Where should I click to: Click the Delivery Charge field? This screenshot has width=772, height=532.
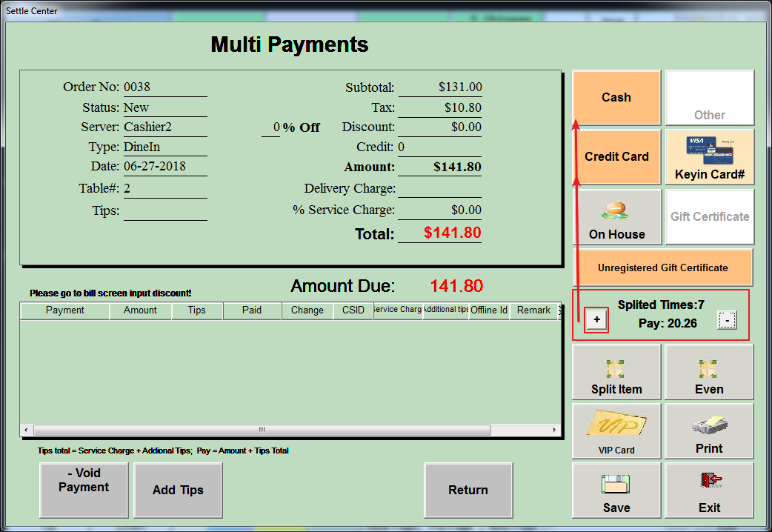point(439,189)
